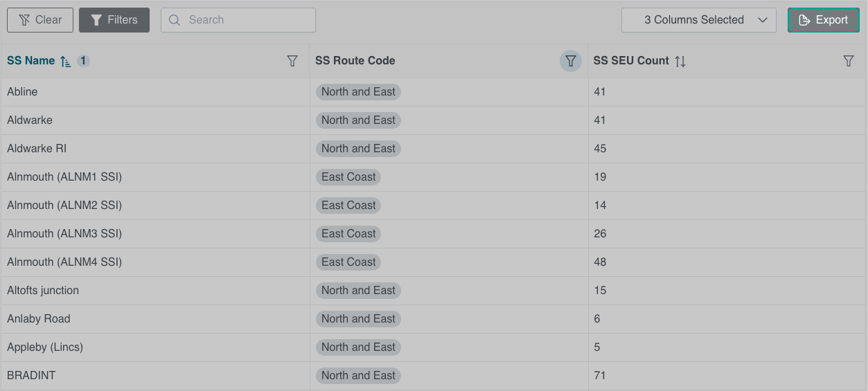The height and width of the screenshot is (391, 868).
Task: Sort by SS SEU Count header
Action: [631, 61]
